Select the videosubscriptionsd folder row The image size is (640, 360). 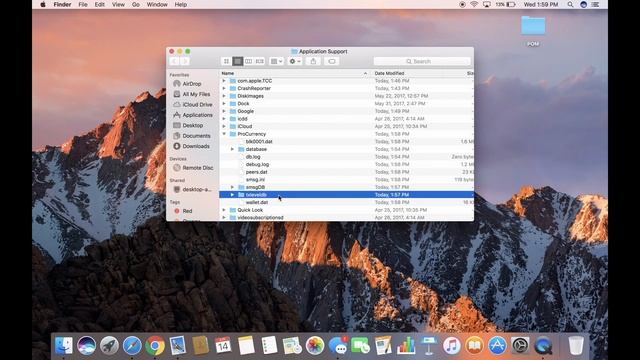(347, 218)
